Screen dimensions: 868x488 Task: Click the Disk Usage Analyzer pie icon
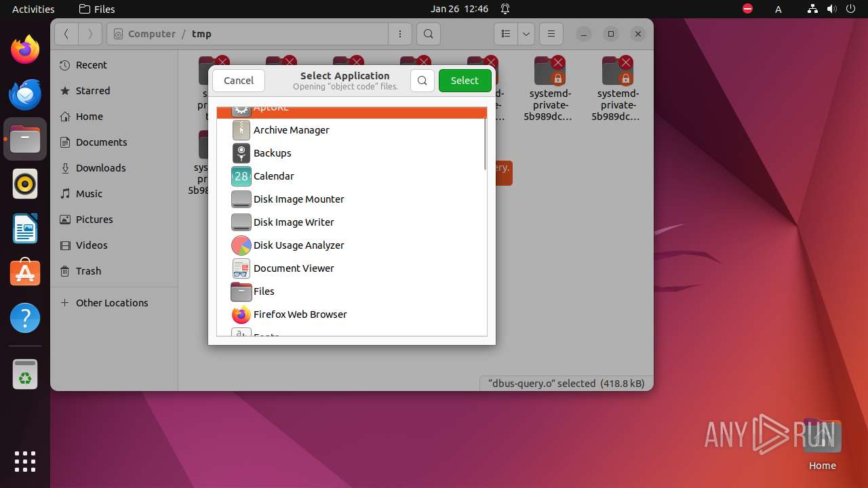[x=241, y=245]
